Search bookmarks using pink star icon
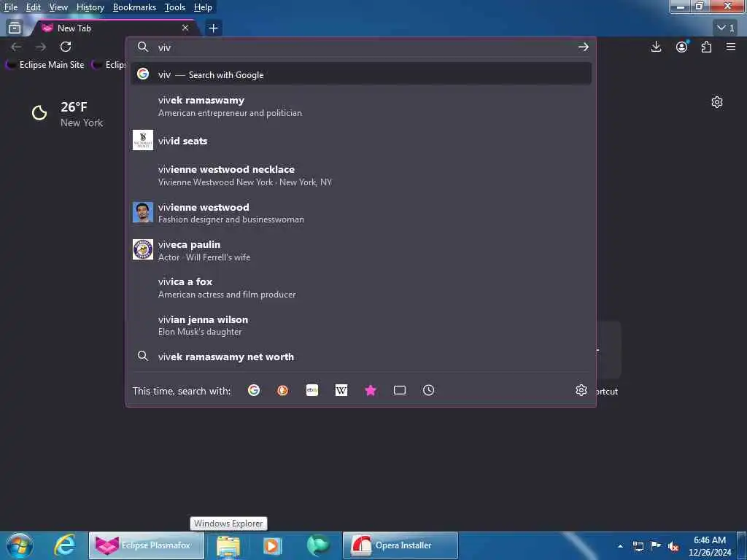The height and width of the screenshot is (560, 747). click(x=371, y=391)
